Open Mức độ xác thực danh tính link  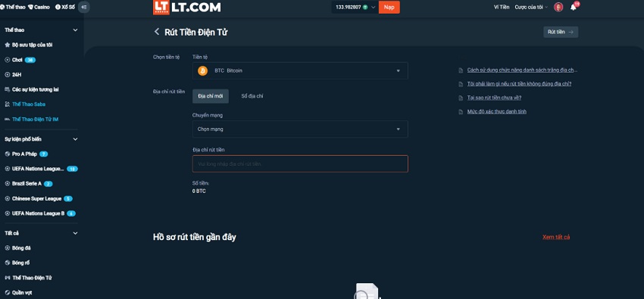tap(497, 111)
